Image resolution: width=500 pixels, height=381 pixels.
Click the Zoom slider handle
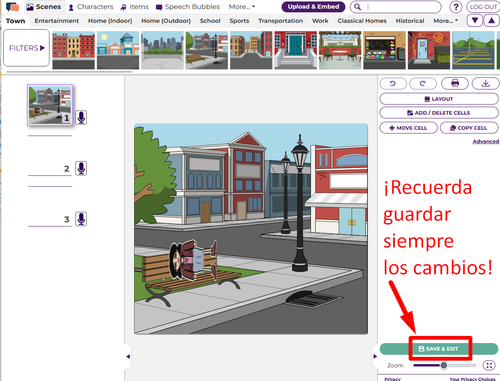click(x=444, y=365)
